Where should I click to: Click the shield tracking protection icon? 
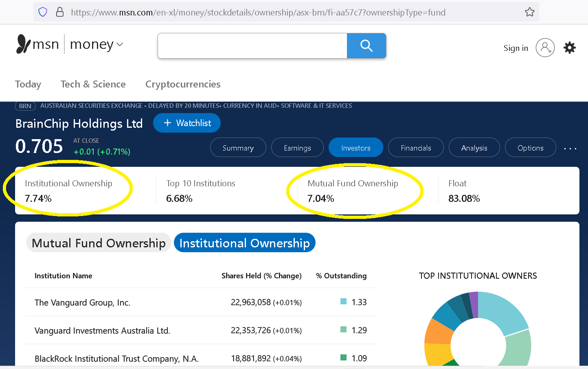(43, 12)
